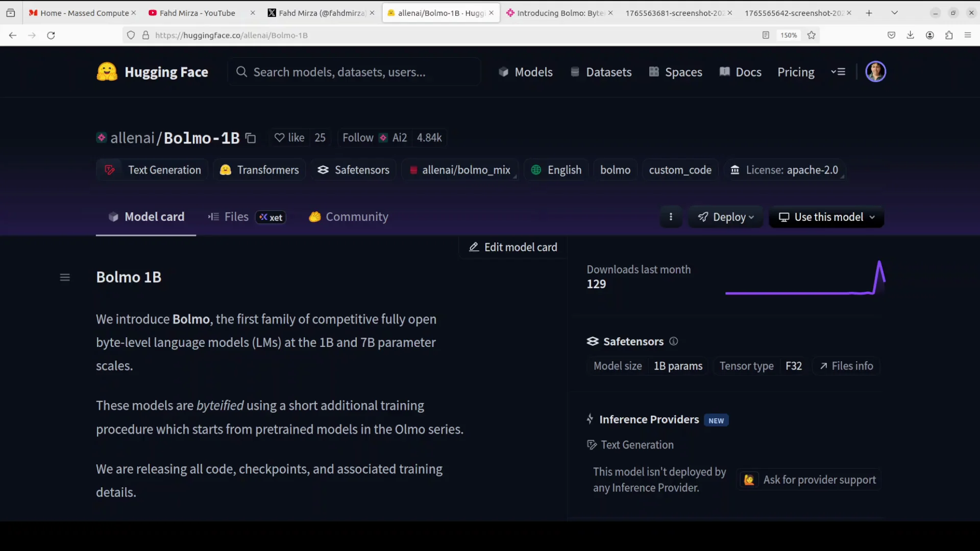Open the Use this model dropdown
980x551 pixels.
tap(826, 217)
